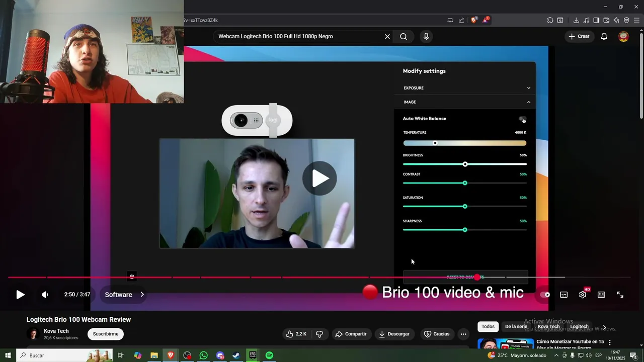Toggle the autoplay switch
644x362 pixels.
click(x=544, y=295)
